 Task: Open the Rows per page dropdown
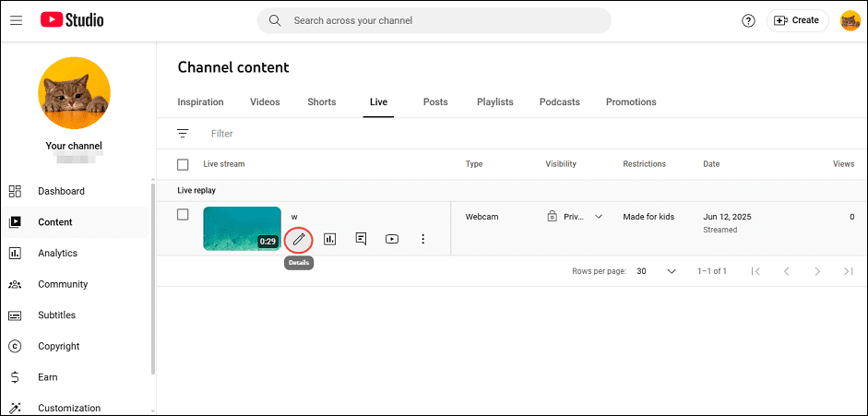tap(657, 271)
